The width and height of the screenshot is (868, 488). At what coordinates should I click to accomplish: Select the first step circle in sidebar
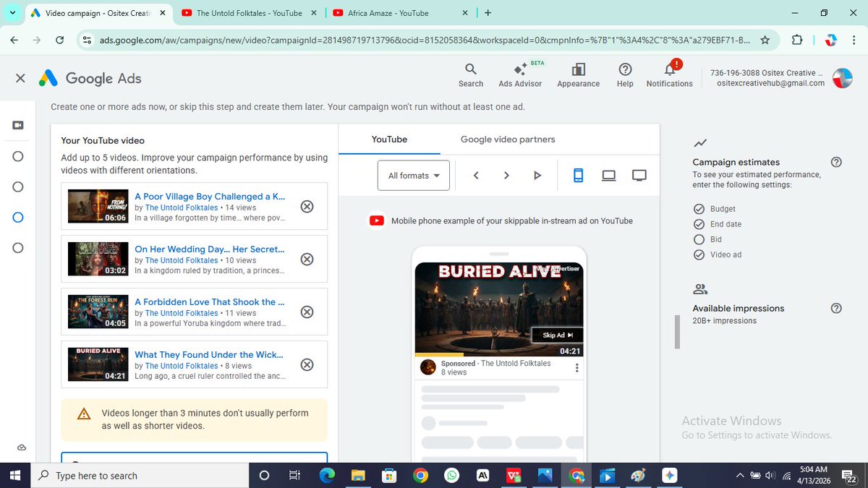[x=19, y=156]
